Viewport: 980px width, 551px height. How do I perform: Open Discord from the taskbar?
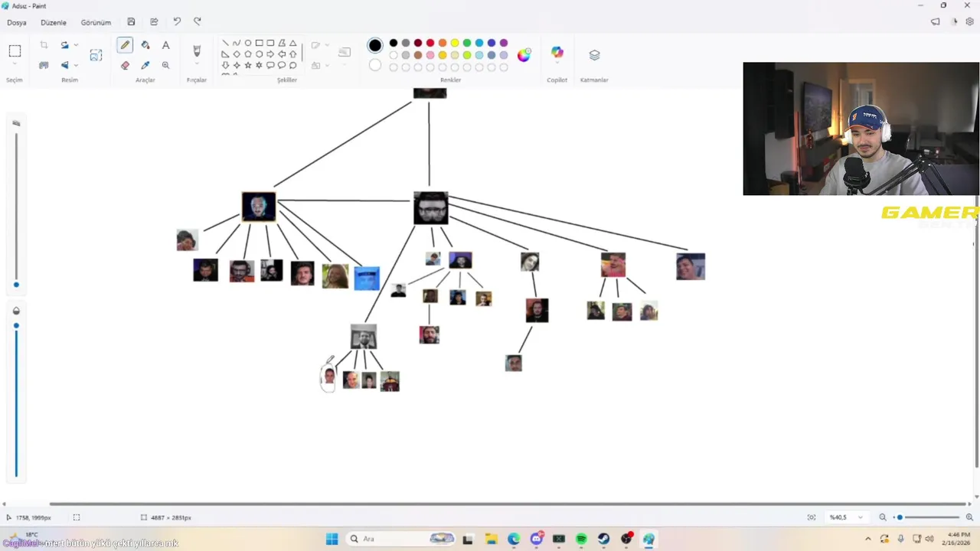536,539
